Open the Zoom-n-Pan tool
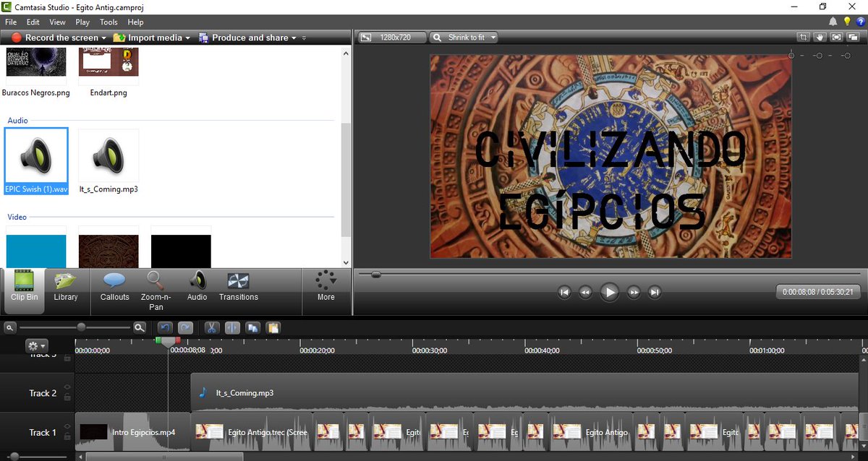The width and height of the screenshot is (868, 461). [x=156, y=290]
